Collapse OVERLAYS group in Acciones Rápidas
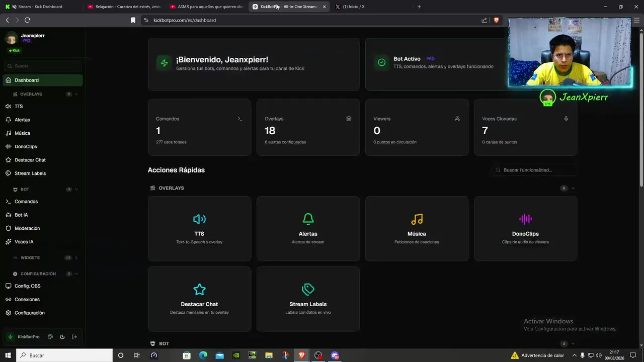Image resolution: width=644 pixels, height=362 pixels. point(573,188)
